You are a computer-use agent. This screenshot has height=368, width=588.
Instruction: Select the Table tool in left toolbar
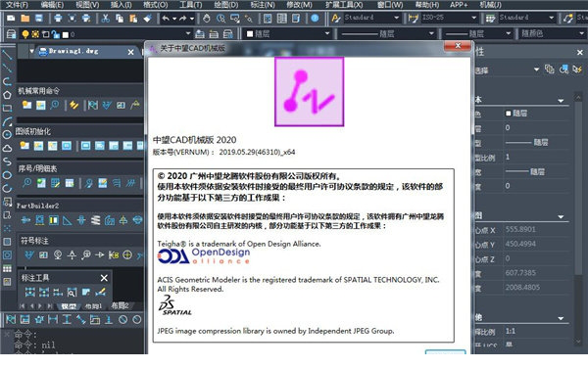[7, 268]
